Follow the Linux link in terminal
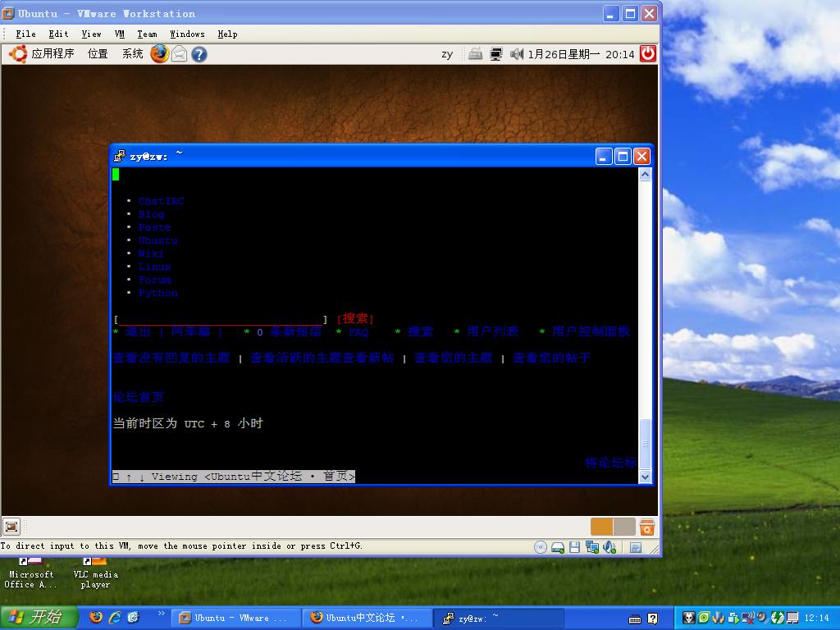The height and width of the screenshot is (630, 840). [154, 267]
